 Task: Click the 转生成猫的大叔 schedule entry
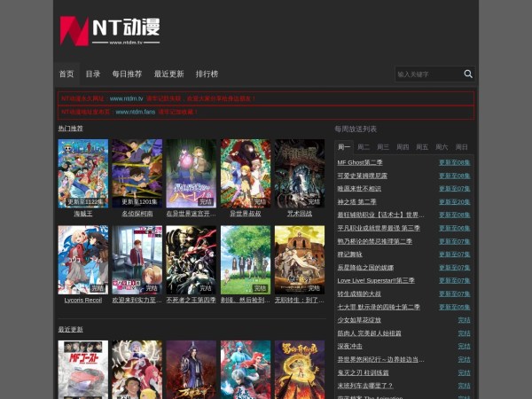pos(359,293)
